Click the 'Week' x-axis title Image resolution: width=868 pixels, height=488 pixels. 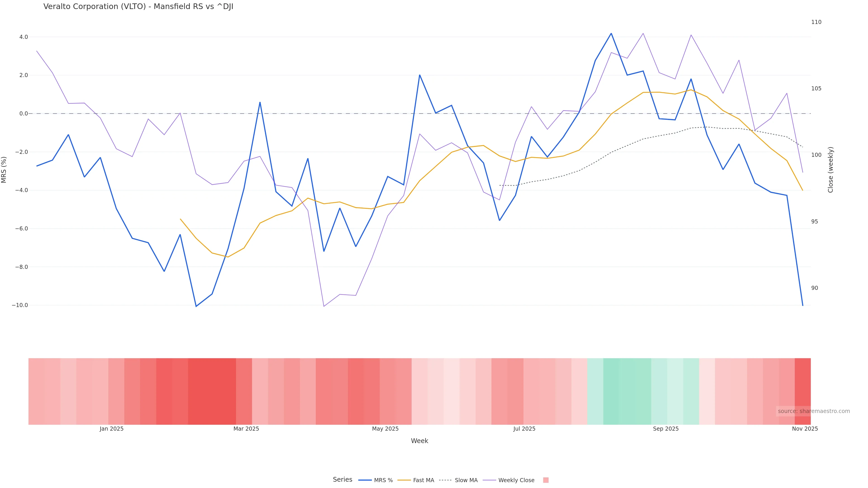click(x=419, y=441)
